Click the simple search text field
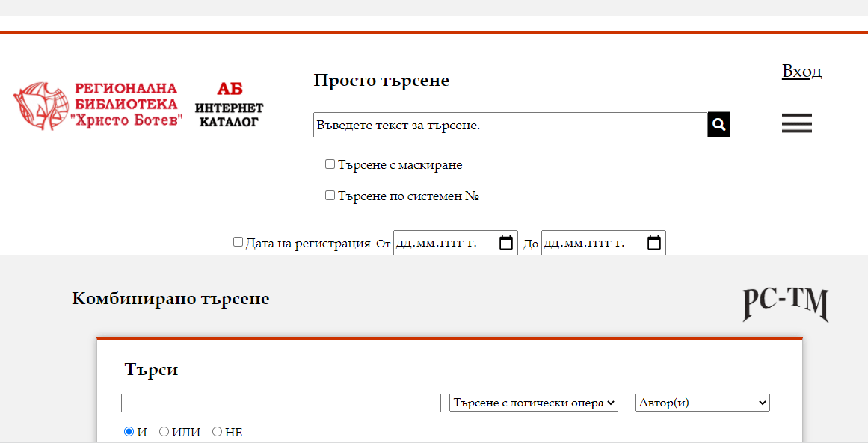The height and width of the screenshot is (443, 868). tap(508, 124)
